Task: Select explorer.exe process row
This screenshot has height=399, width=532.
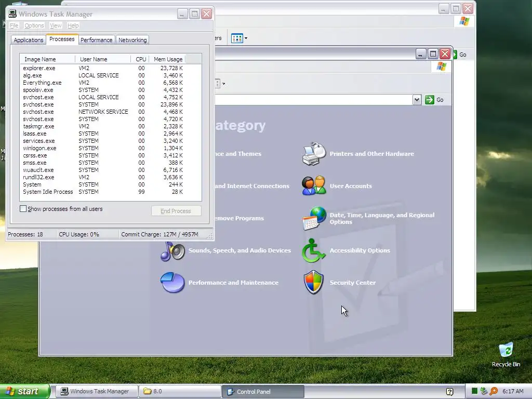Action: coord(103,68)
